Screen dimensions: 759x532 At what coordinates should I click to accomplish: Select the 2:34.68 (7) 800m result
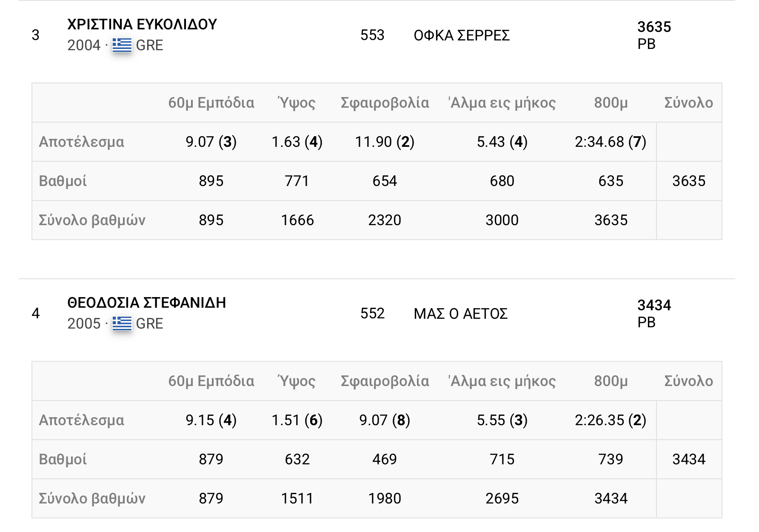click(x=611, y=142)
